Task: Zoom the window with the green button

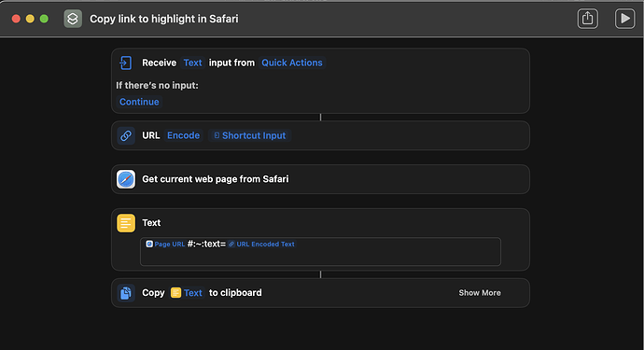Action: [x=44, y=19]
